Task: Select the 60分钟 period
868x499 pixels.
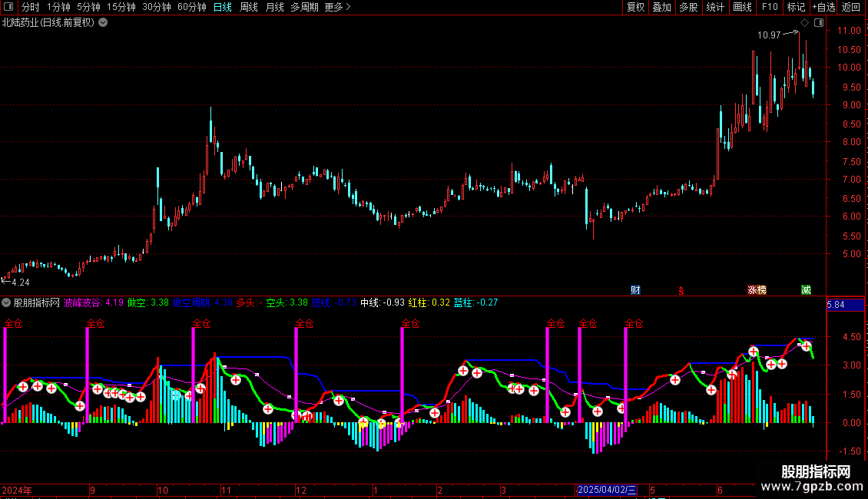Action: 192,7
